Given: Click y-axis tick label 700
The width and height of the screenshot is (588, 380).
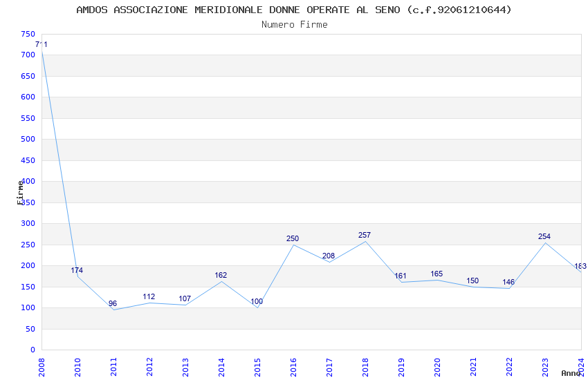Looking at the screenshot, I should [x=28, y=55].
